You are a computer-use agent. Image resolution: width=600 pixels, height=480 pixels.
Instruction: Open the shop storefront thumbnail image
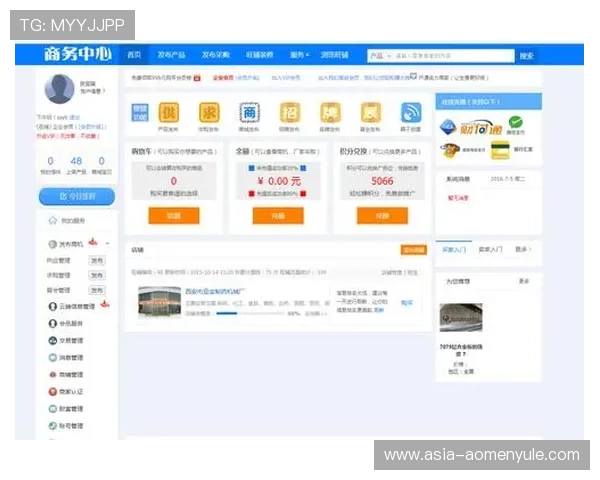click(x=160, y=302)
